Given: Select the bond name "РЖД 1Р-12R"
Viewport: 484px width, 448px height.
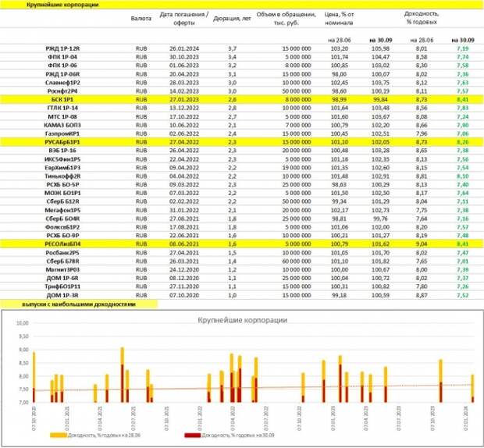Looking at the screenshot, I should pyautogui.click(x=62, y=48).
